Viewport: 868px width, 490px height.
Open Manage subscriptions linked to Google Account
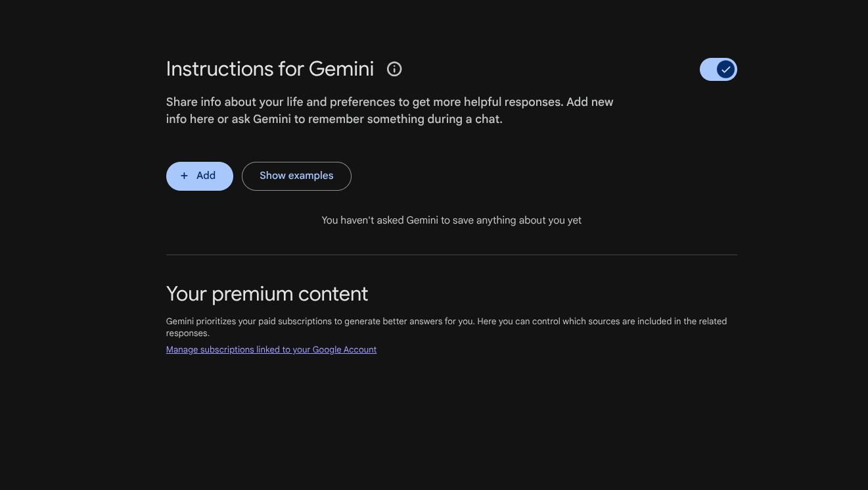(x=271, y=350)
